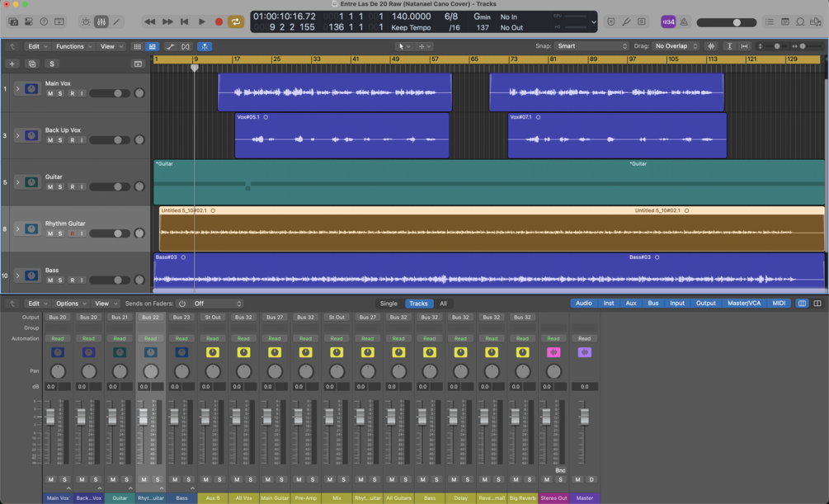Open the Tracks area Functions menu
Viewport: 829px width, 504px height.
(x=73, y=46)
